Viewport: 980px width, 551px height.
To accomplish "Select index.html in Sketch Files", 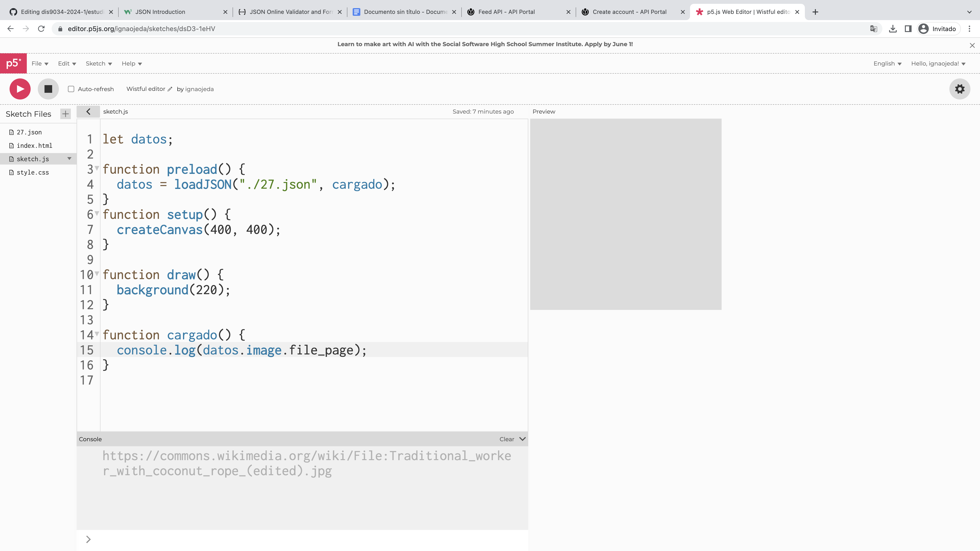I will coord(35,145).
